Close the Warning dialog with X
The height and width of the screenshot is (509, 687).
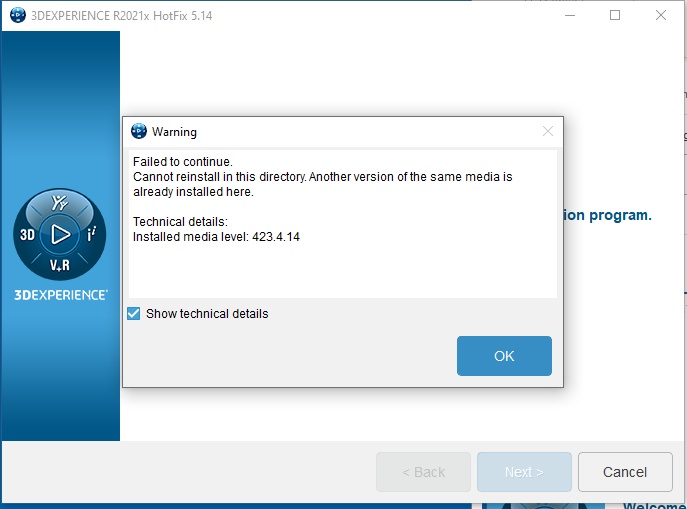point(548,131)
